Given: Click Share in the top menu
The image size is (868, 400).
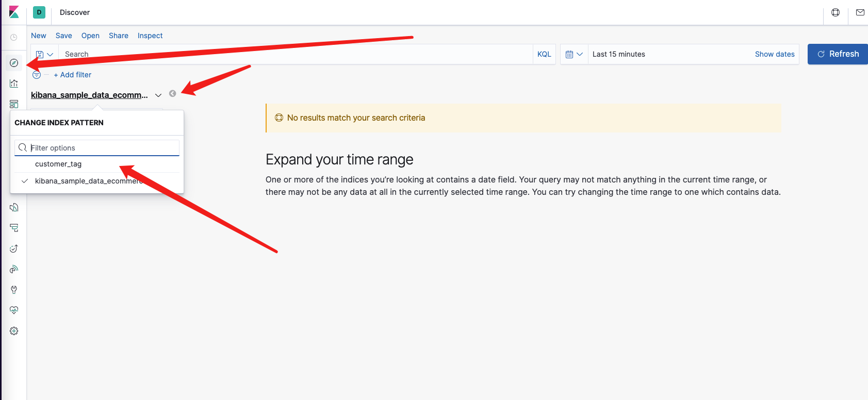Looking at the screenshot, I should click(119, 36).
